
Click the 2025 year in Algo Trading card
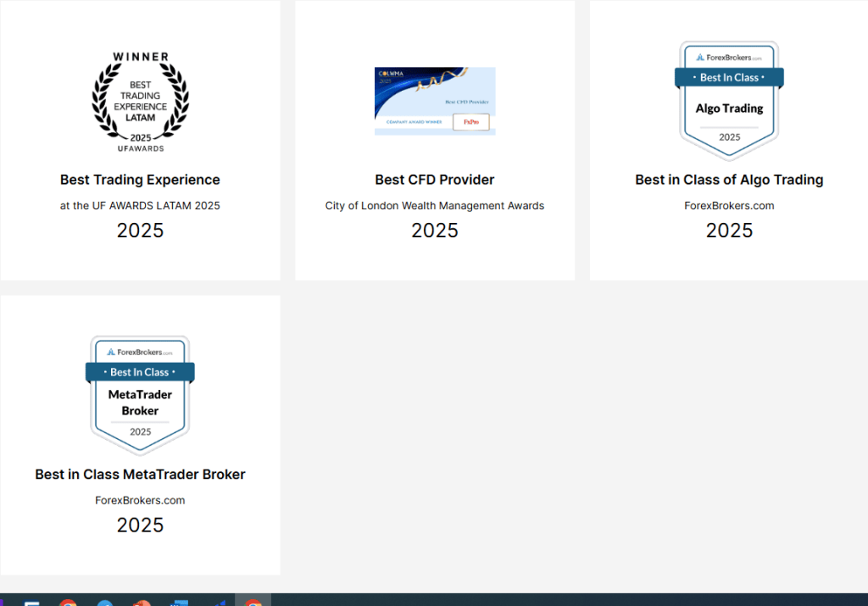729,231
